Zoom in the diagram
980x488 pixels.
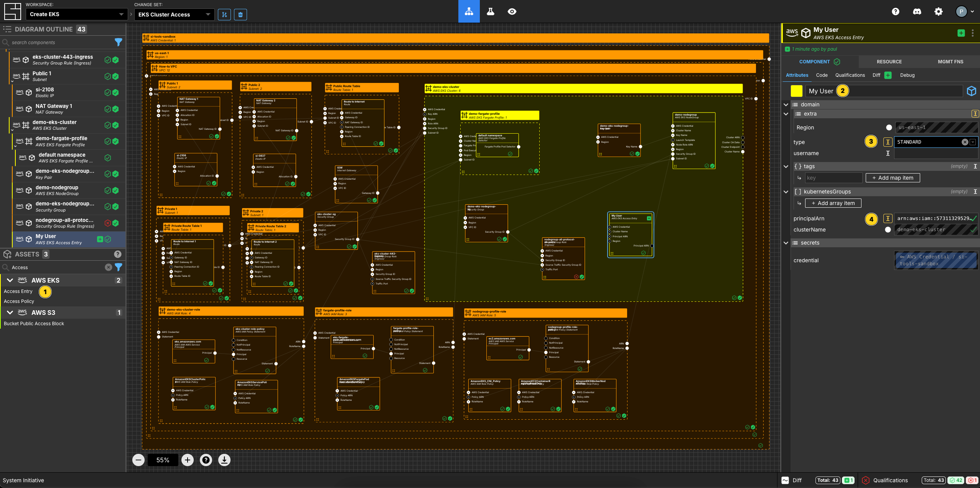188,460
